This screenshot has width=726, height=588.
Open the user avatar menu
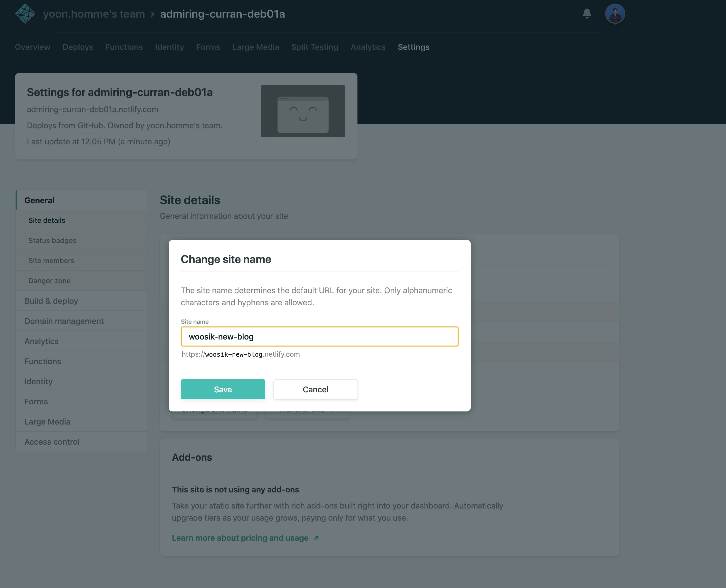pyautogui.click(x=615, y=14)
